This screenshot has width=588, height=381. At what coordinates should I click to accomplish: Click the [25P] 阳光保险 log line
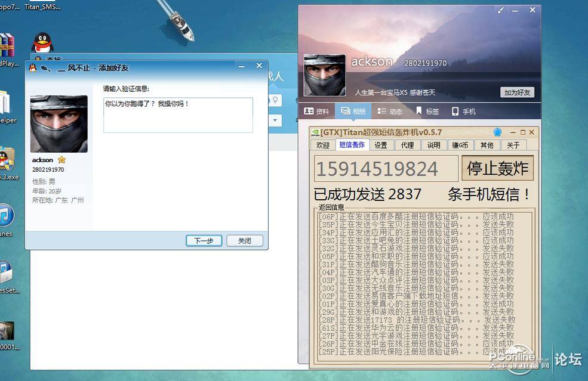416,352
